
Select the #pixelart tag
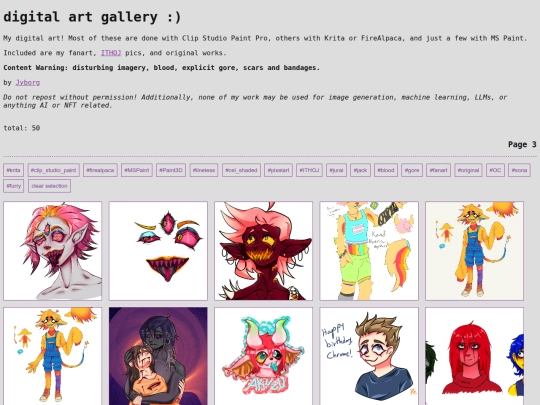[x=279, y=170]
